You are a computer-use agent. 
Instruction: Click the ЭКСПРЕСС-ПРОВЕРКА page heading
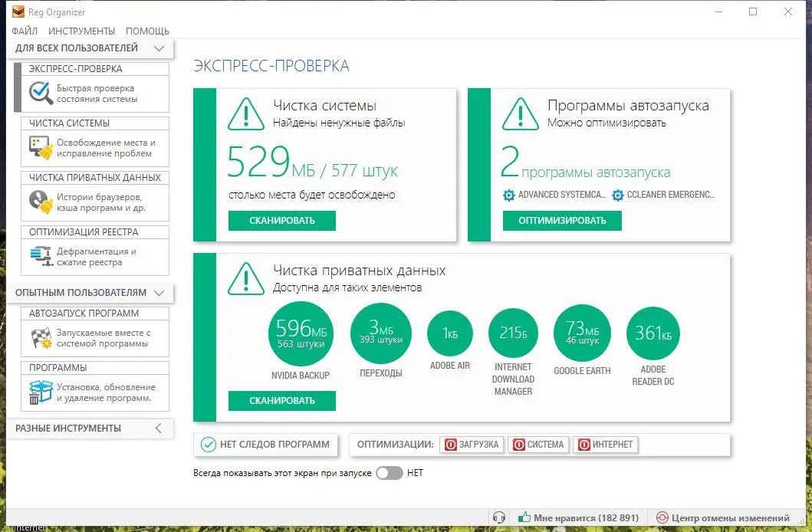click(271, 66)
